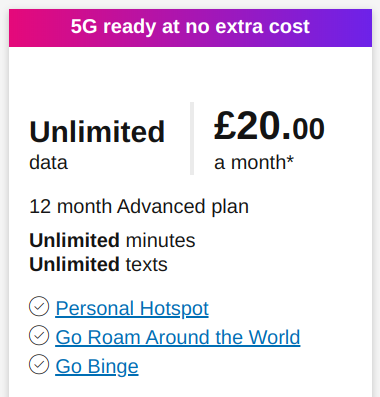Open the Go Roam Around the World link
This screenshot has width=380, height=397.
[178, 337]
